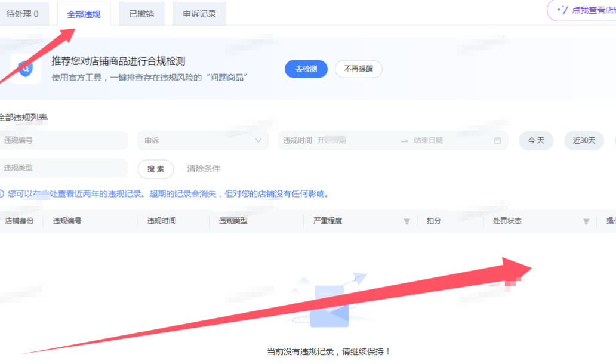The image size is (616, 364).
Task: Choose the 近30天 quick date button
Action: [584, 141]
